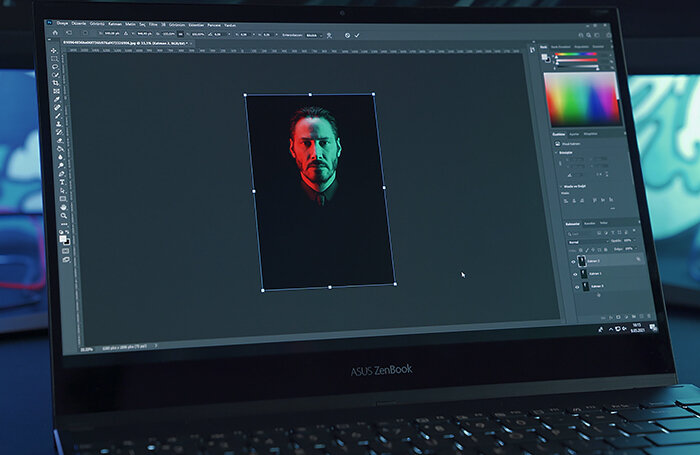Image resolution: width=700 pixels, height=455 pixels.
Task: Select the Pen tool
Action: coord(62,174)
